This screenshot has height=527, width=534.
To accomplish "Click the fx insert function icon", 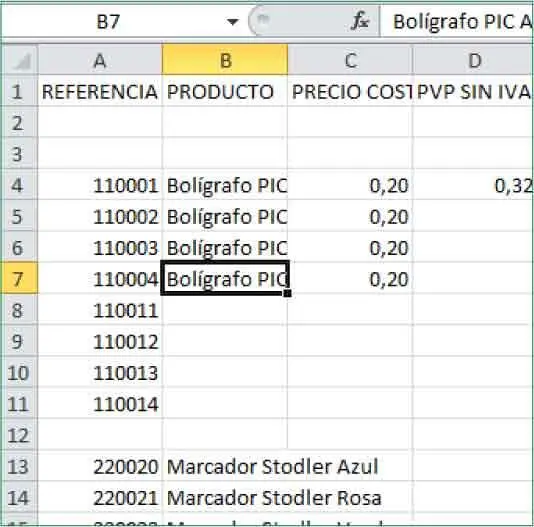I will click(x=360, y=21).
